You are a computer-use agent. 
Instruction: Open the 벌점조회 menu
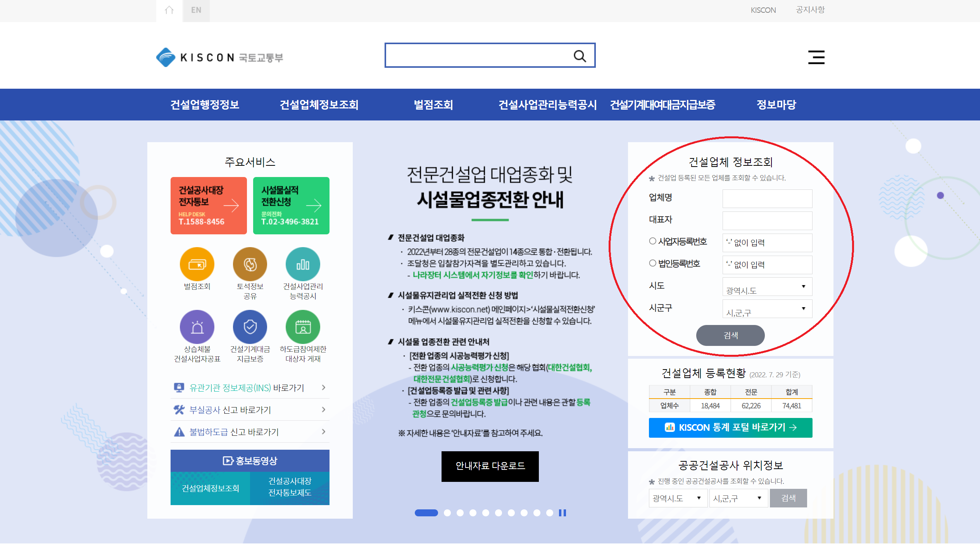433,105
